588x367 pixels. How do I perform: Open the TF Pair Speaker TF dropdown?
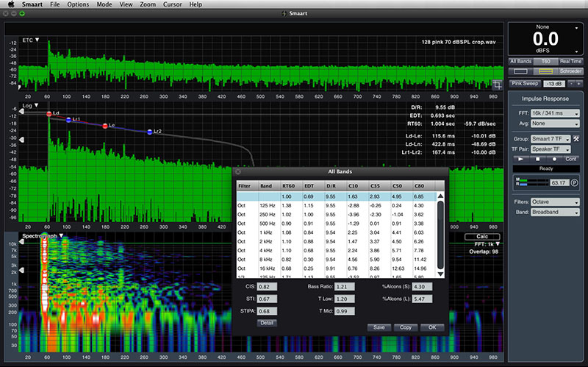(551, 149)
